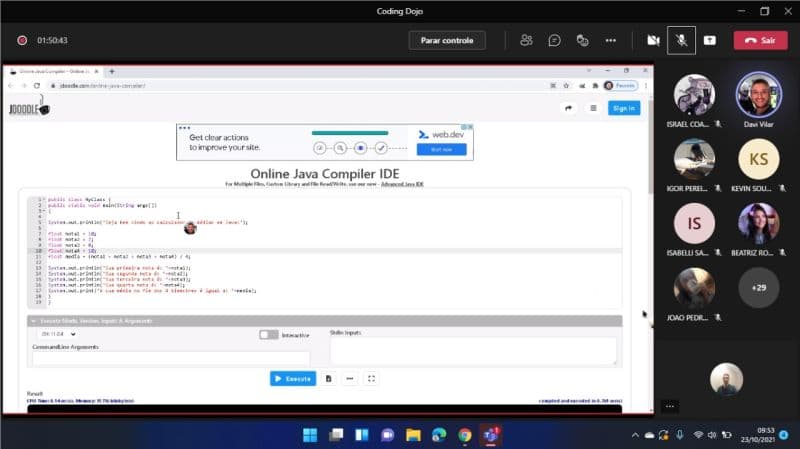This screenshot has height=449, width=800.
Task: Open the more options ellipsis beside Execute
Action: point(350,379)
